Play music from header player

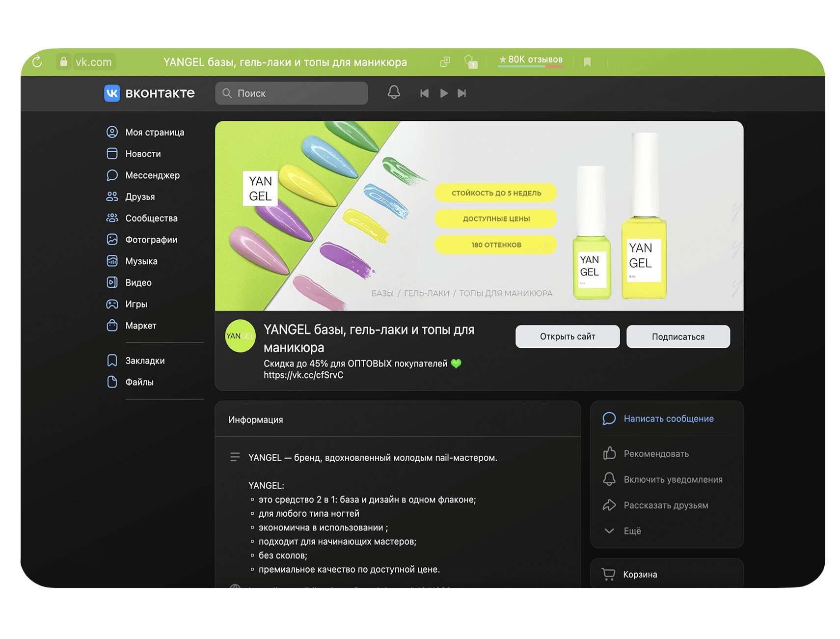[444, 93]
